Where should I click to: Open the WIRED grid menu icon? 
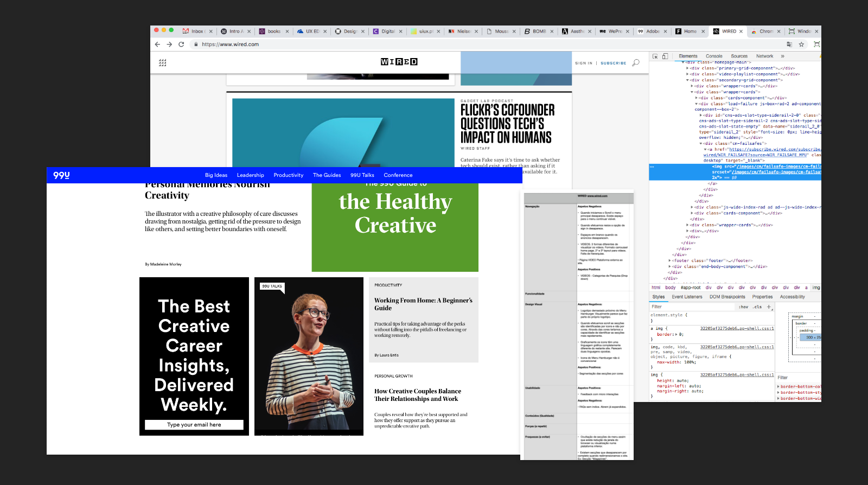click(162, 63)
